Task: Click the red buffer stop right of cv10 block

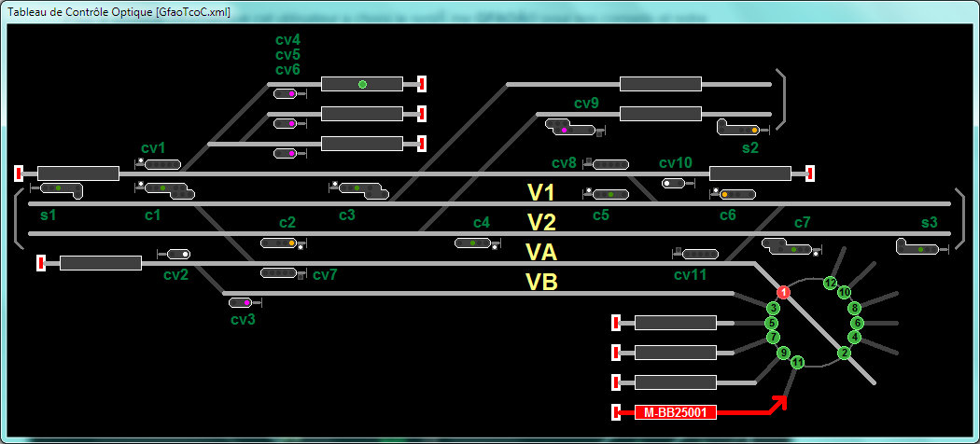Action: [810, 173]
